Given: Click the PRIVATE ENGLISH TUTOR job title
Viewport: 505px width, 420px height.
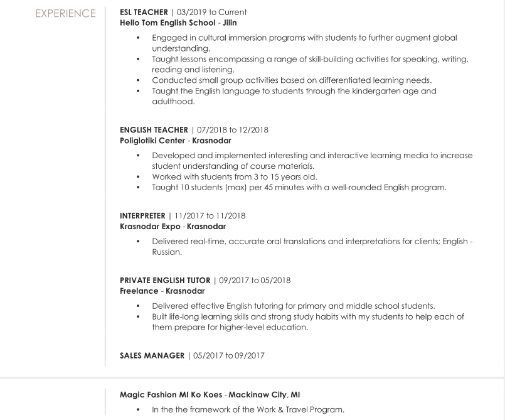Looking at the screenshot, I should (x=165, y=280).
